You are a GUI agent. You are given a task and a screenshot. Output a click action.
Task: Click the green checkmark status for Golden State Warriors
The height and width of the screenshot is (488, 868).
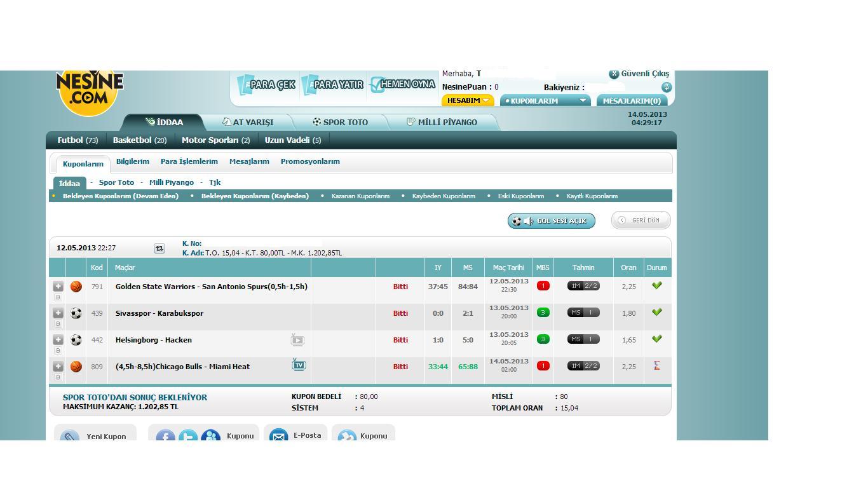pyautogui.click(x=657, y=286)
